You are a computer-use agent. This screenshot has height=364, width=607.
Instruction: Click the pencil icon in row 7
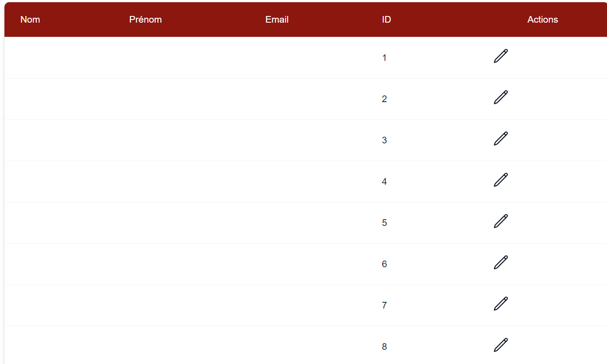(x=500, y=304)
